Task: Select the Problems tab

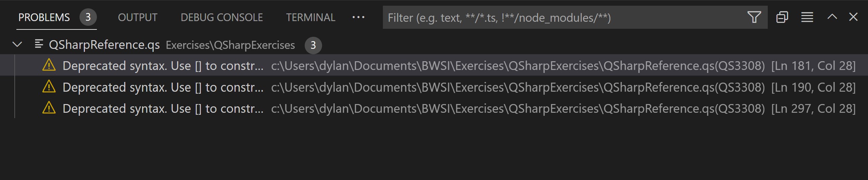Action: 44,17
